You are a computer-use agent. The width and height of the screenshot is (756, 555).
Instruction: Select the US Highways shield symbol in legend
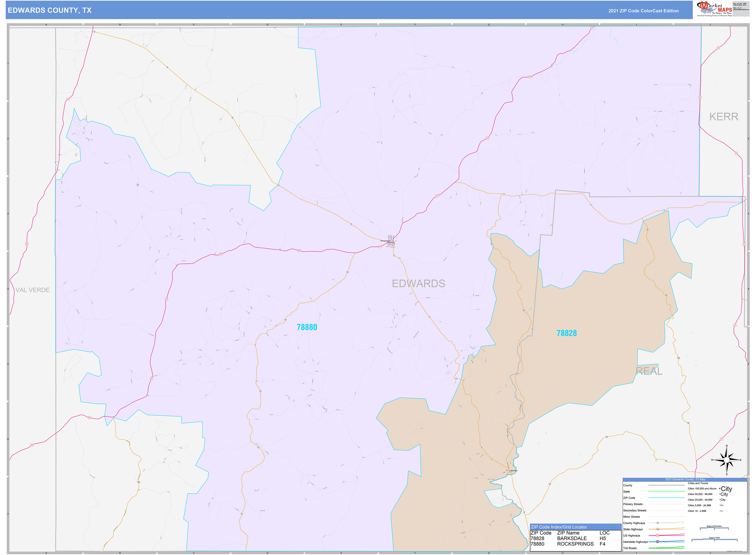(658, 536)
